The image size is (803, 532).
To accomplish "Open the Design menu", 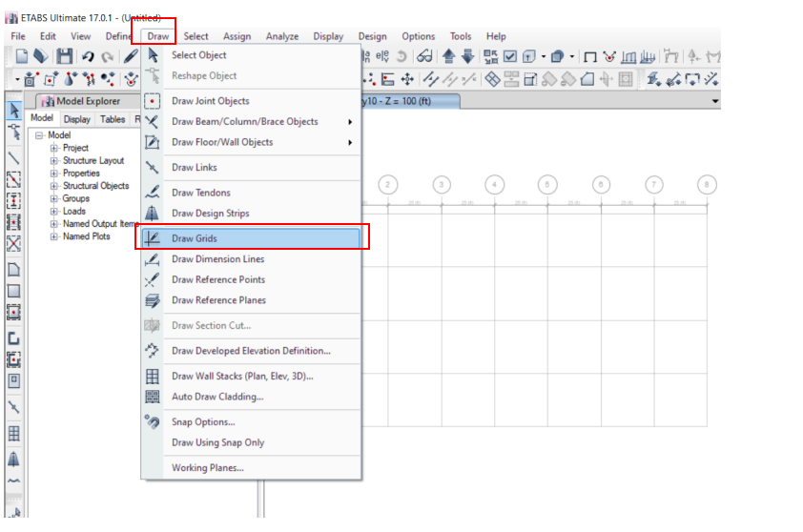I will pyautogui.click(x=373, y=36).
